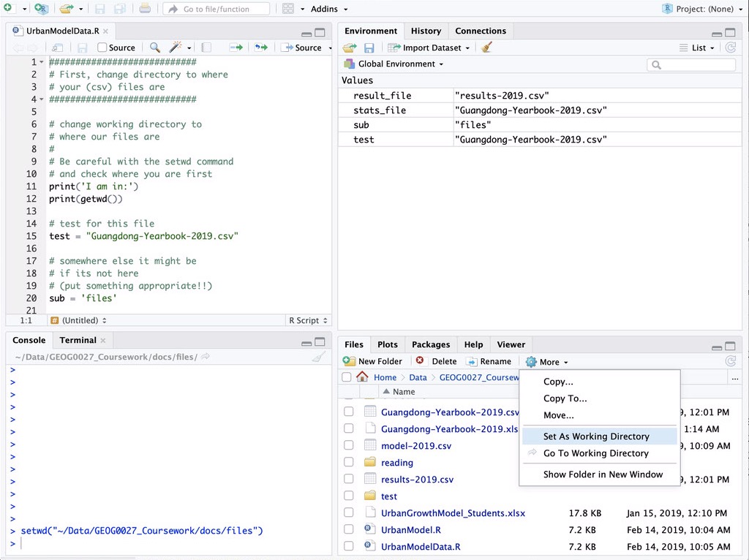Toggle the Source on Save checkbox
The image size is (749, 560).
(102, 48)
